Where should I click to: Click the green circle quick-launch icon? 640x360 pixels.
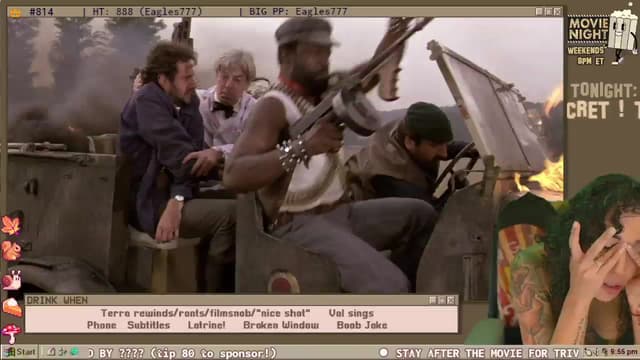[75, 351]
